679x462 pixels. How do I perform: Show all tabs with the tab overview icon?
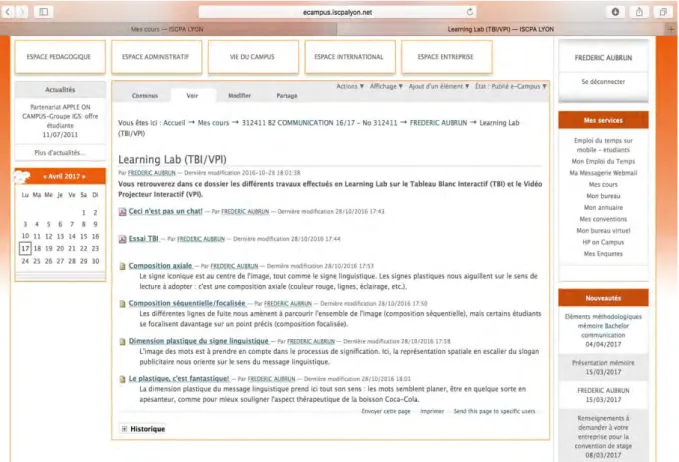click(x=663, y=12)
